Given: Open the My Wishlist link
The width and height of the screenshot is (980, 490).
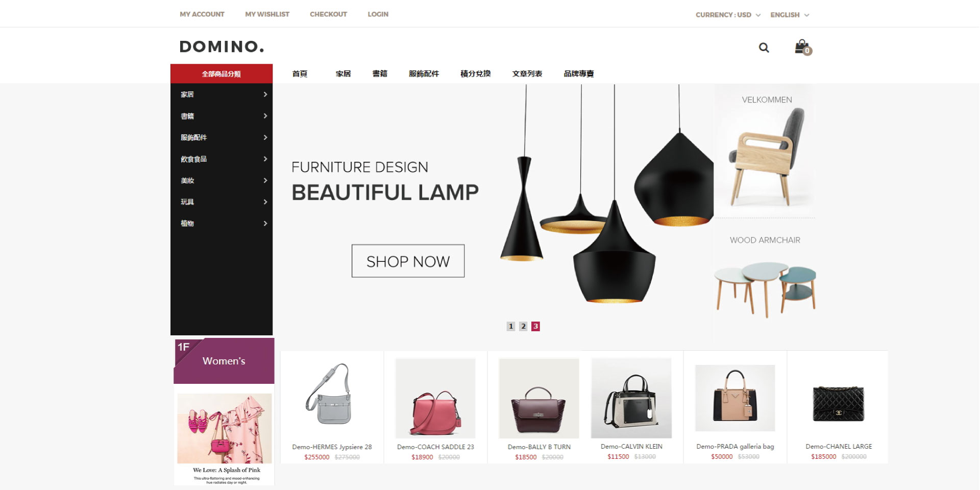Looking at the screenshot, I should pyautogui.click(x=267, y=14).
